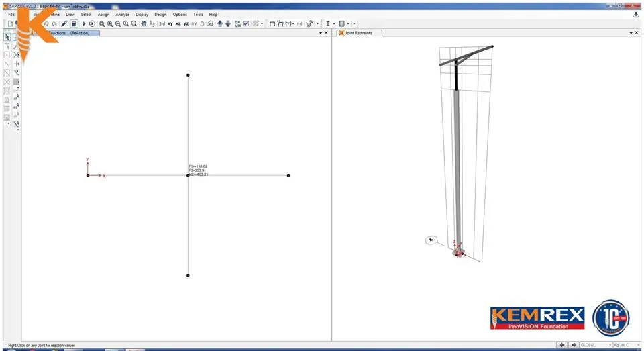Click the Set Display Options checkbox icon
Image resolution: width=644 pixels, height=351 pixels.
[x=246, y=24]
